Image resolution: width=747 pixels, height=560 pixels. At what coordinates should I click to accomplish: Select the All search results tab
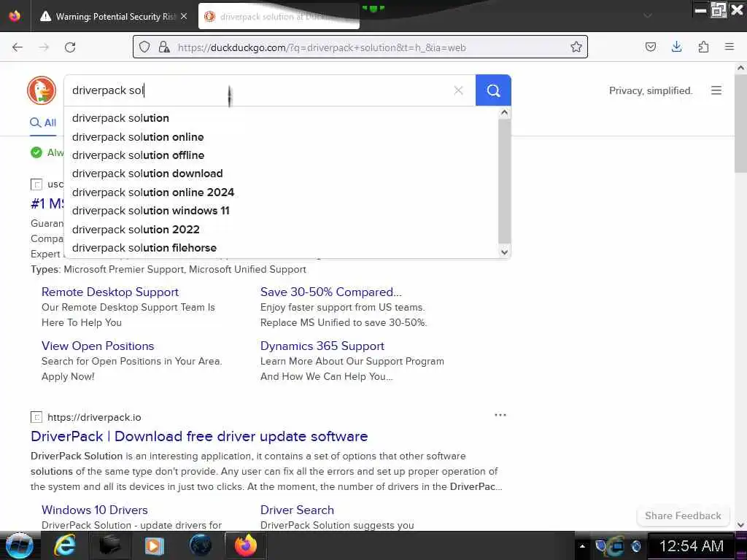(x=43, y=122)
